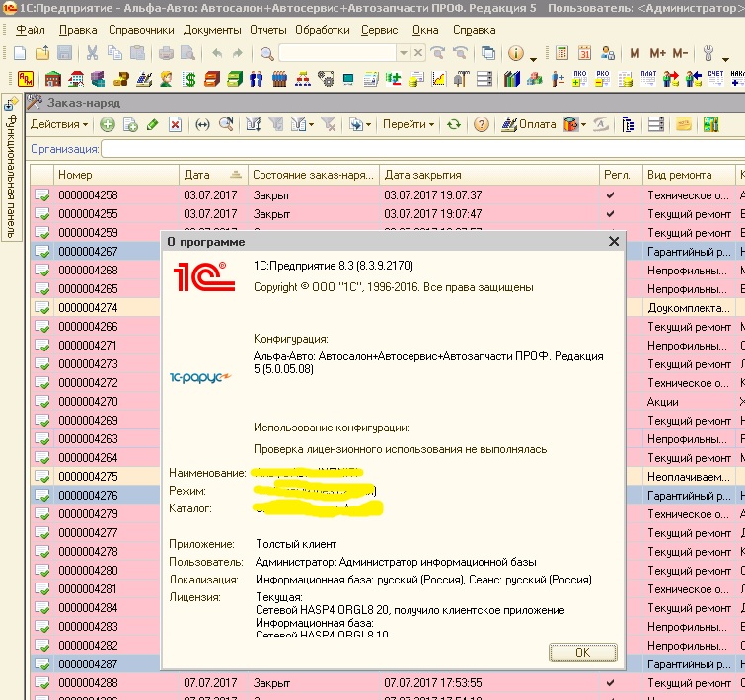Open the question mark help icon in list toolbar

coord(482,124)
